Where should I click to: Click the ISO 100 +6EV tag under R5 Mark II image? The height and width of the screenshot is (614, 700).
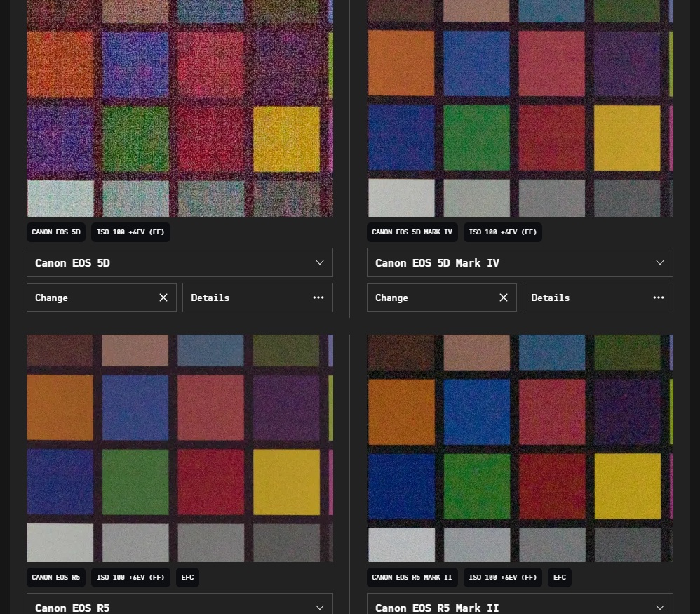click(x=503, y=578)
